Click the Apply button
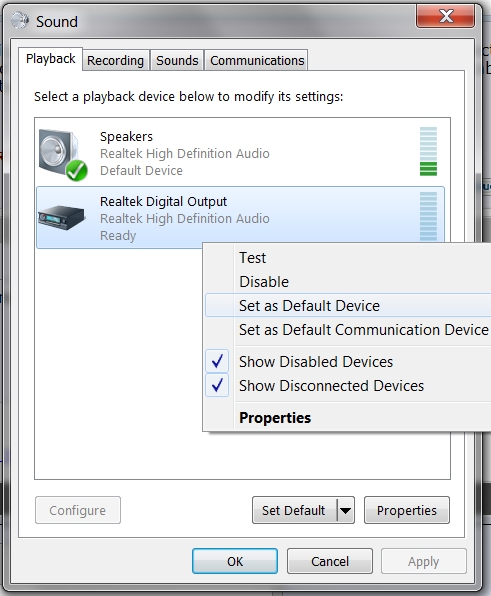 (424, 561)
